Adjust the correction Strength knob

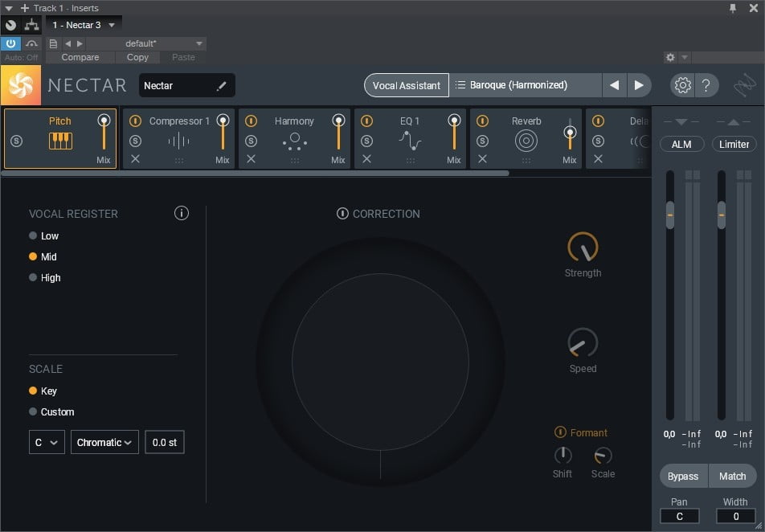coord(583,248)
